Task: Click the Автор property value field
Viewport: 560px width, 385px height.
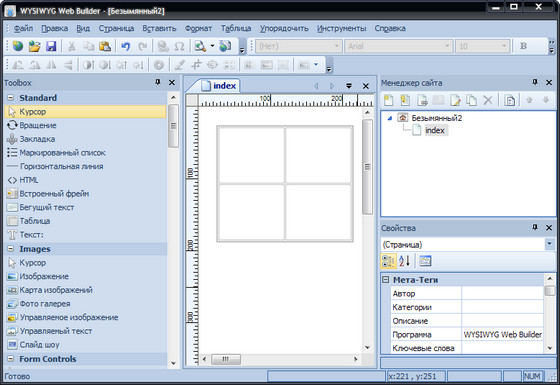Action: coord(502,293)
